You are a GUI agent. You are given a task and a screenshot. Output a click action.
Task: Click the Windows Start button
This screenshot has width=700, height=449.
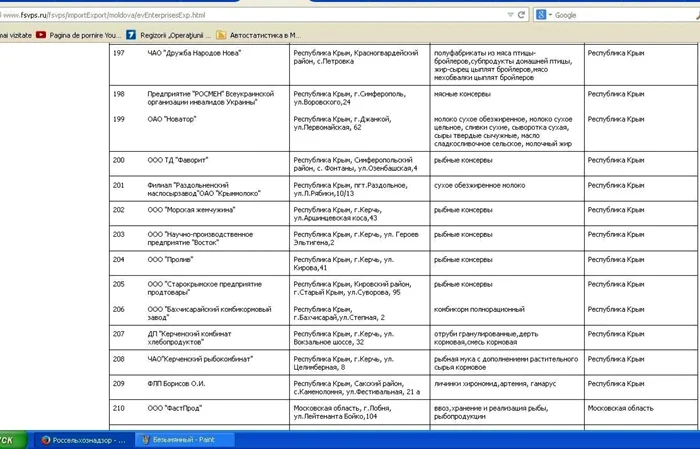[13, 440]
